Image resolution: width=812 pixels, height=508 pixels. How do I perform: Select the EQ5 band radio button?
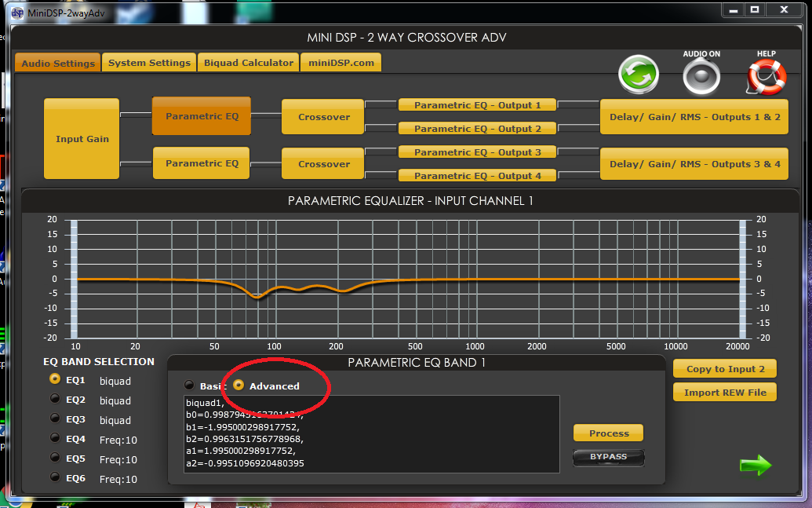pos(55,457)
